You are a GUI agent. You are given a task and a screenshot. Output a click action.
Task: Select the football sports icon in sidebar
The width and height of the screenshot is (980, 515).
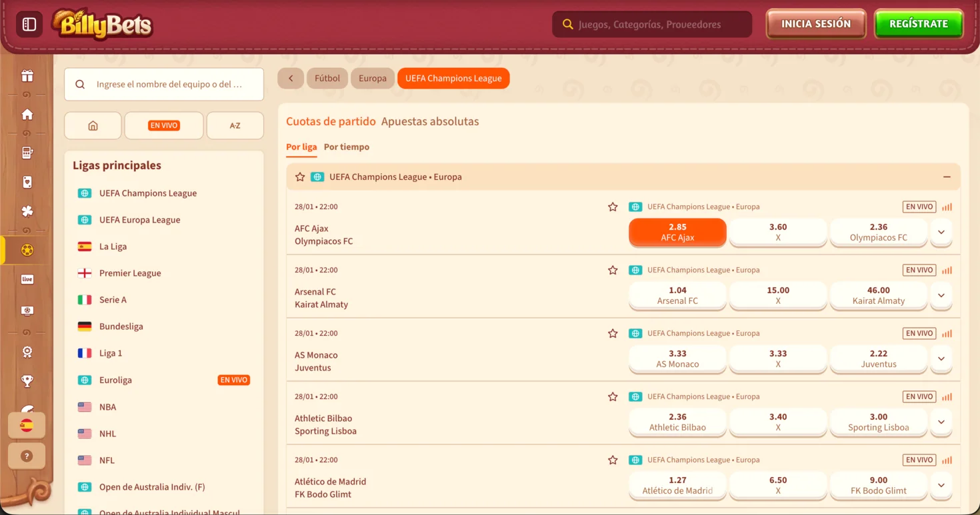tap(27, 251)
